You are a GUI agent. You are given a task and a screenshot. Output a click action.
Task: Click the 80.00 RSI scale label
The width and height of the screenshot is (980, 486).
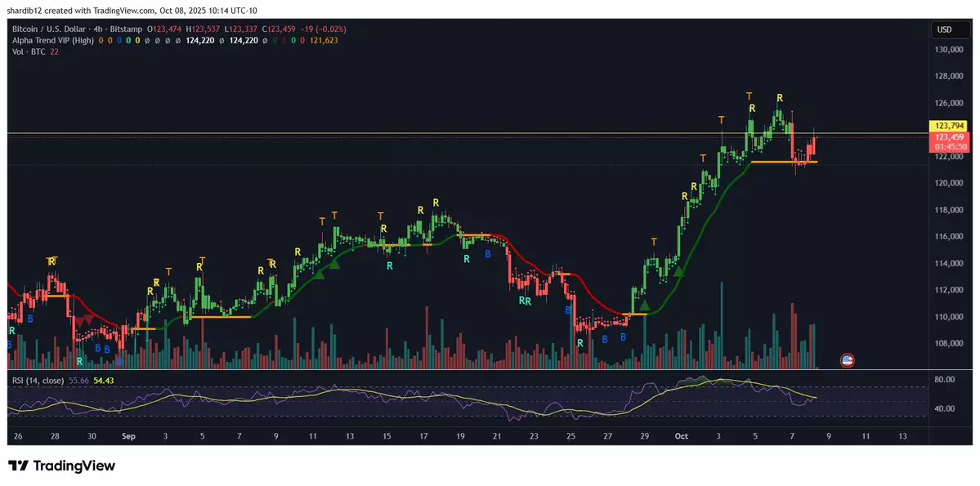(944, 380)
